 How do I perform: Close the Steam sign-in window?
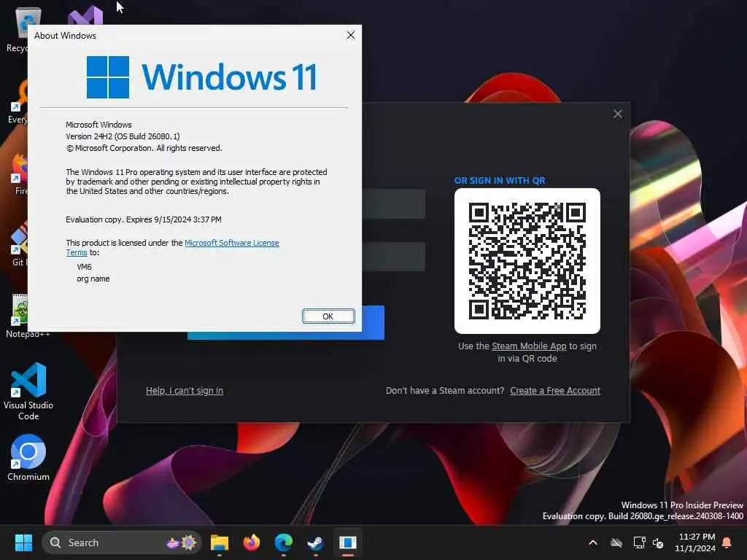click(617, 114)
